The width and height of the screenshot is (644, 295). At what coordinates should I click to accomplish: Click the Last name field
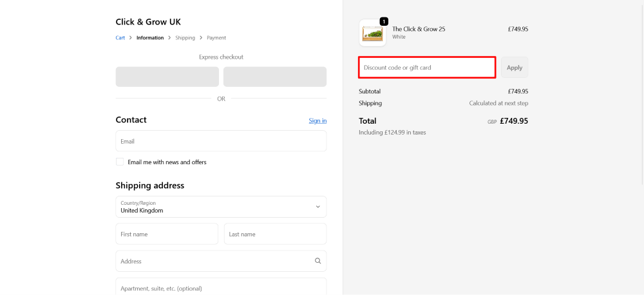(x=275, y=234)
